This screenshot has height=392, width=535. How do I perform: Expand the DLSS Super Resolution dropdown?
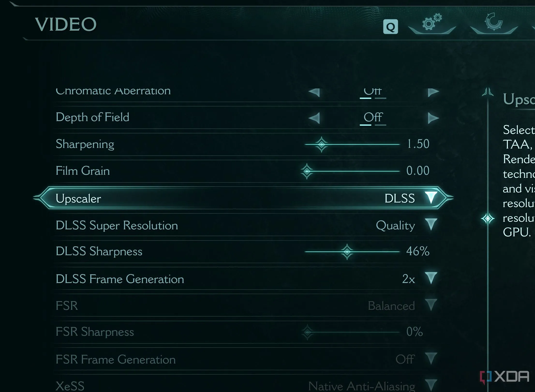(x=431, y=225)
